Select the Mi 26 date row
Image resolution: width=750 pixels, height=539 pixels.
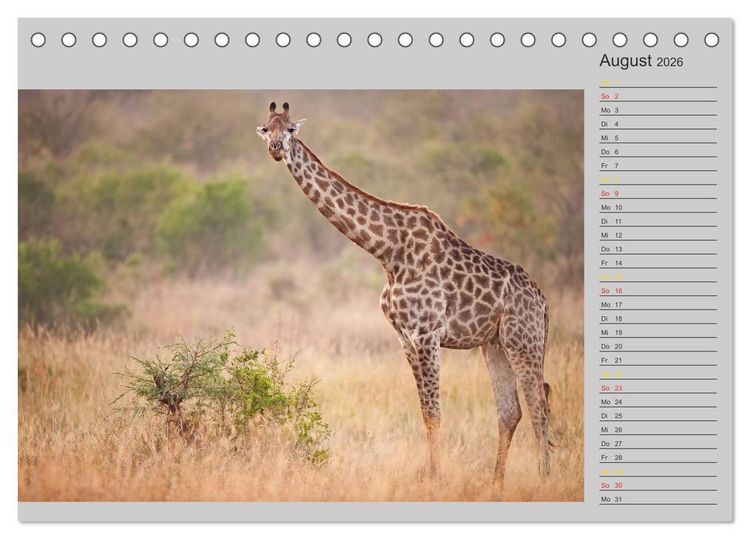(658, 429)
